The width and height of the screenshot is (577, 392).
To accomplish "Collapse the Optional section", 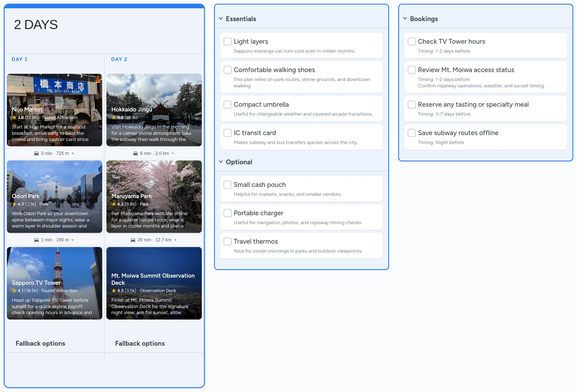I will 221,162.
